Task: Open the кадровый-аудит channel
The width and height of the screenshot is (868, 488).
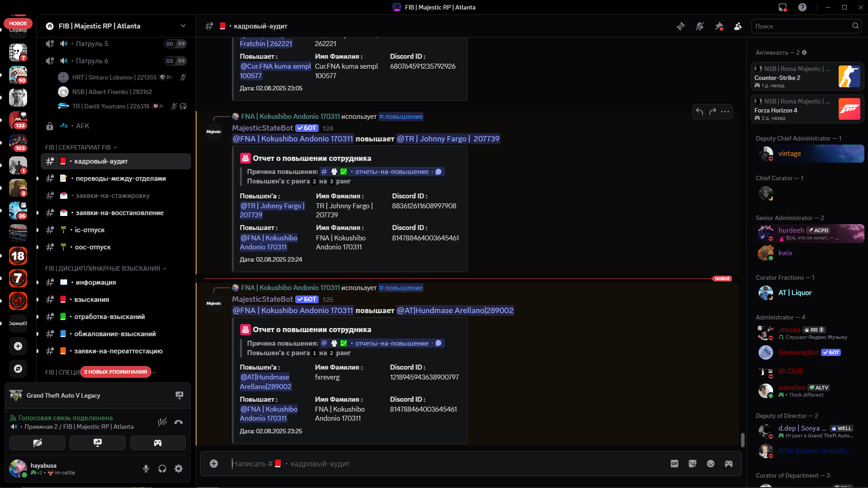Action: click(x=116, y=161)
